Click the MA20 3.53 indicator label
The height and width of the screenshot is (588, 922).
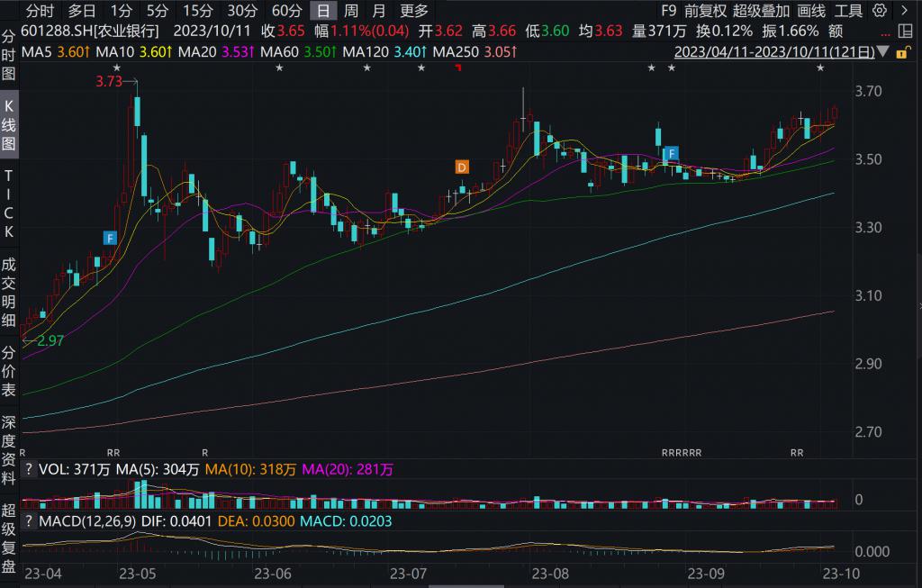(x=216, y=52)
